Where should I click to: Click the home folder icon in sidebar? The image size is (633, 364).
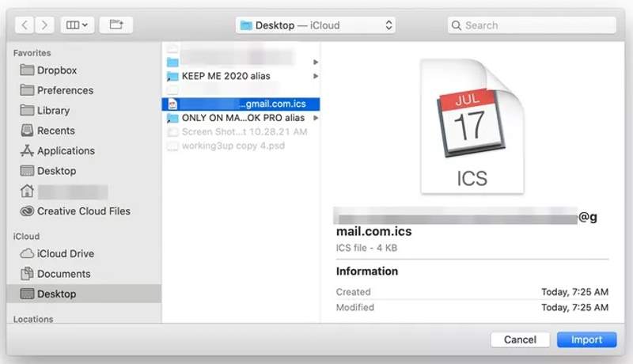[x=27, y=191]
